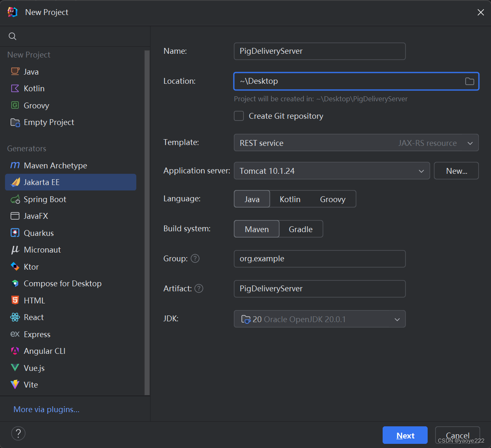491x448 pixels.
Task: Click the HTML5 shield icon
Action: point(15,300)
